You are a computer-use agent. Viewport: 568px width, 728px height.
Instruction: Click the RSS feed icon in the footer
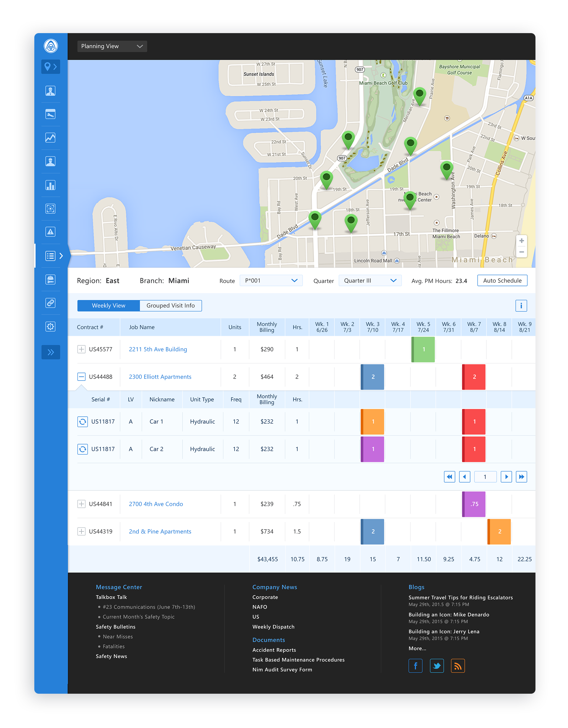pos(457,666)
